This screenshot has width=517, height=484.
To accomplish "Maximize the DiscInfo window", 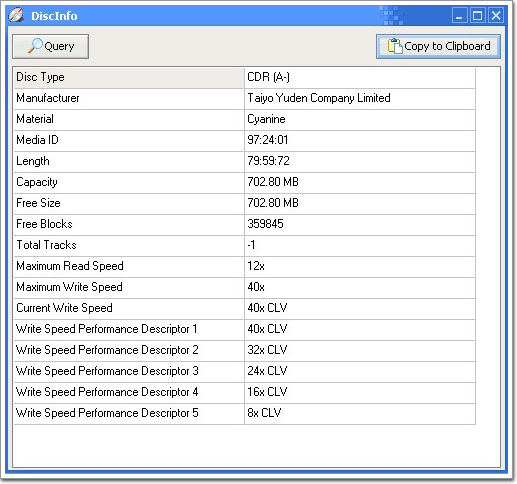I will click(478, 16).
